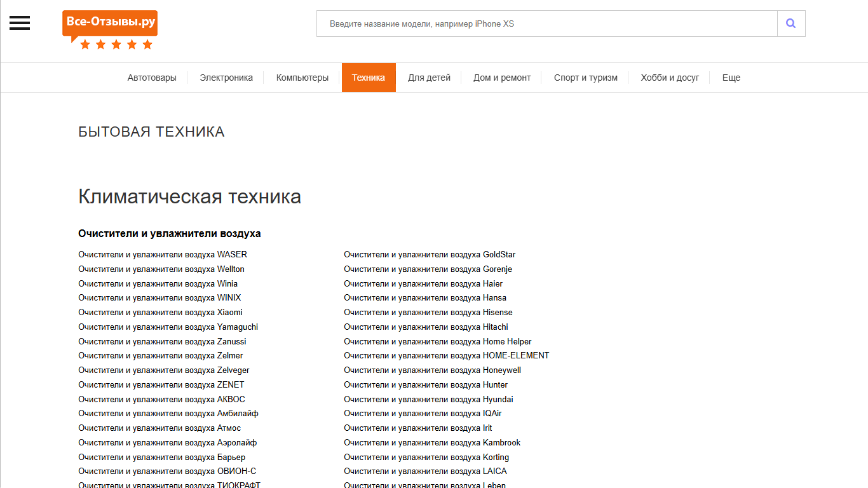Screen dimensions: 868x488
Task: Open the air purifiers Hyundai link
Action: click(429, 399)
